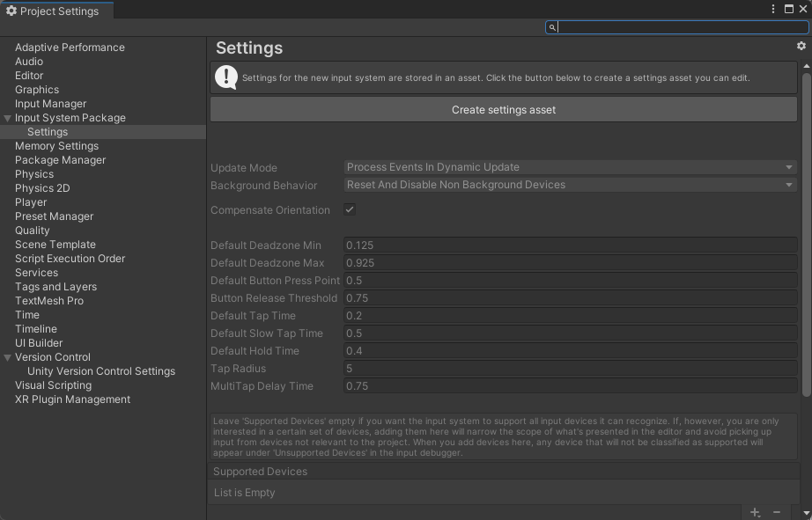This screenshot has width=812, height=520.
Task: Click the gear icon on the Project Settings tab
Action: click(11, 11)
